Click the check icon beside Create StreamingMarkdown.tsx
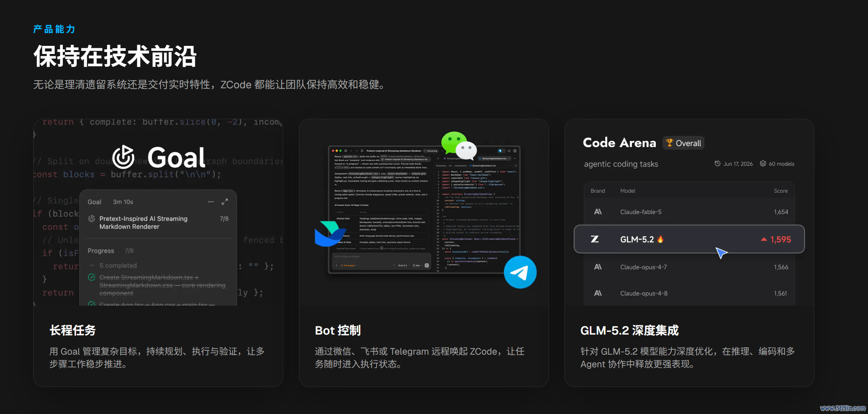The width and height of the screenshot is (868, 414). 91,277
